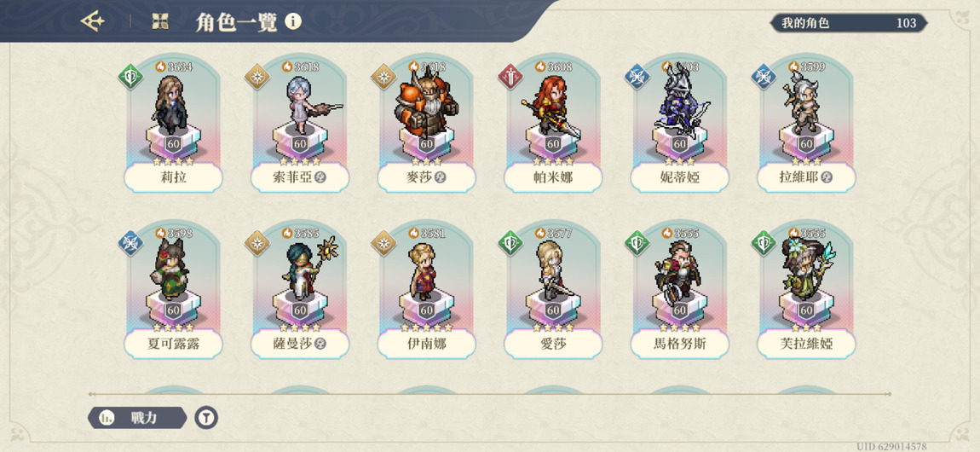This screenshot has width=980, height=452.
Task: Click the gold star class icon on 麥莎
Action: [383, 76]
